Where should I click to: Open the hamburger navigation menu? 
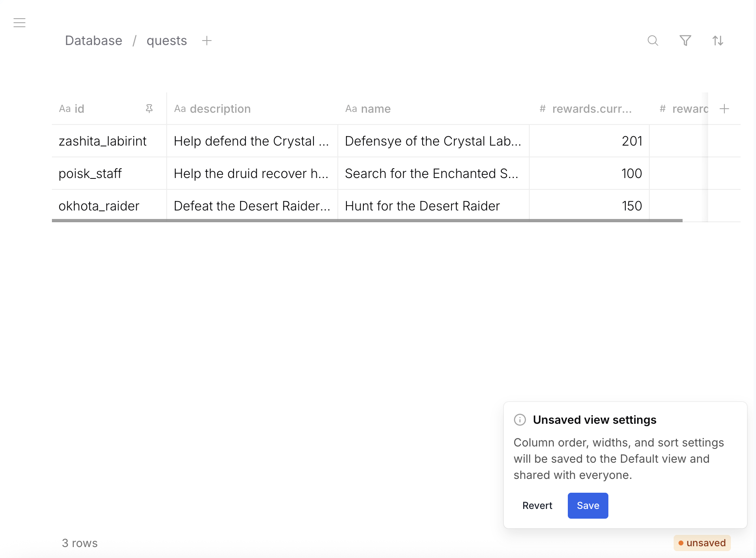[19, 23]
